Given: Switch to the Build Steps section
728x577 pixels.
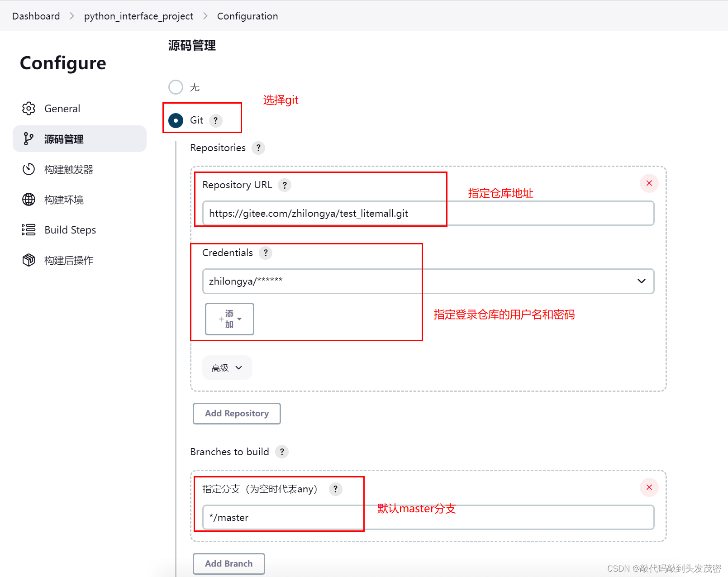Looking at the screenshot, I should (80, 230).
